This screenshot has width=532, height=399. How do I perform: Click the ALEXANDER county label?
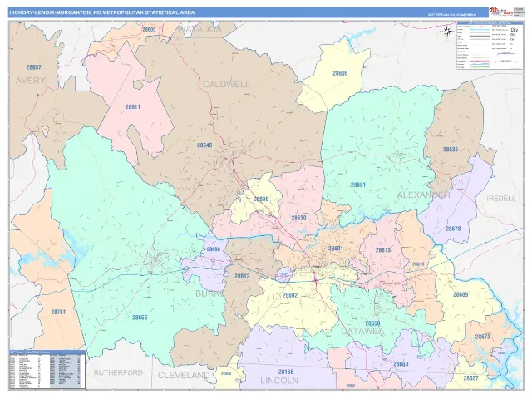click(x=423, y=195)
